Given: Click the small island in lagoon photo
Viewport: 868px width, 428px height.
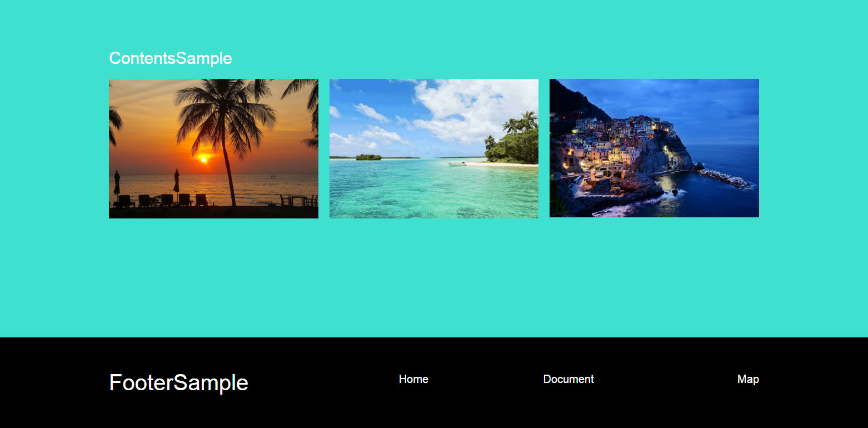Looking at the screenshot, I should coord(368,157).
